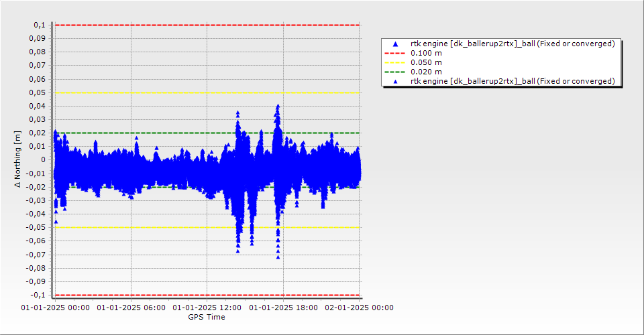Click the Δ Northing [m] axis title
The height and width of the screenshot is (335, 644).
tap(17, 159)
